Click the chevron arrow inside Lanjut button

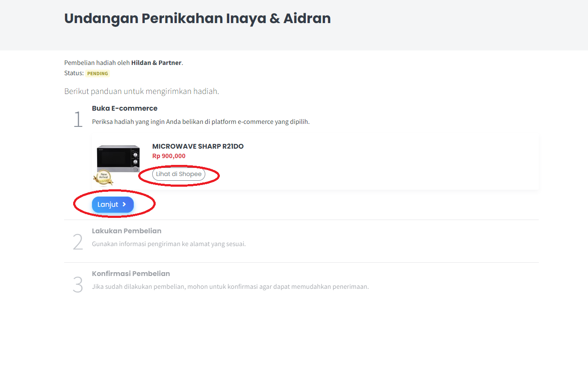pos(124,205)
